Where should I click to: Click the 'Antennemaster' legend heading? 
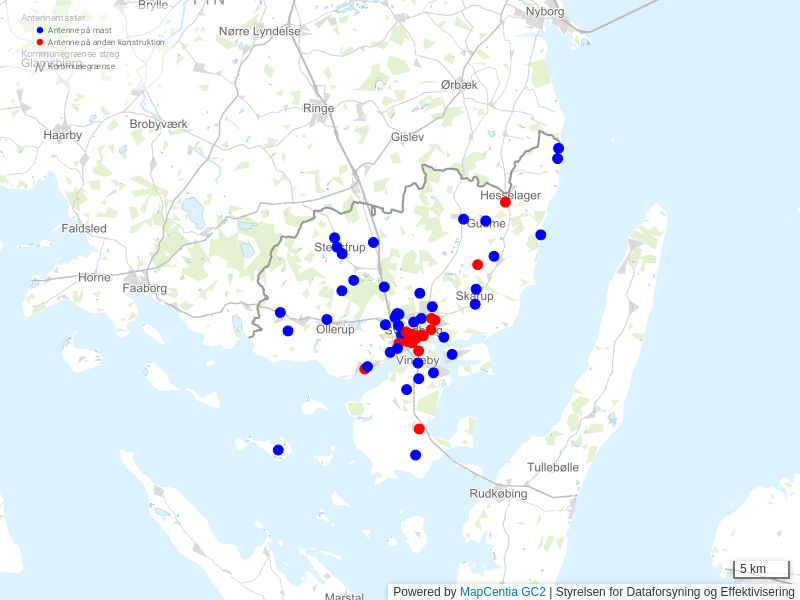point(53,18)
